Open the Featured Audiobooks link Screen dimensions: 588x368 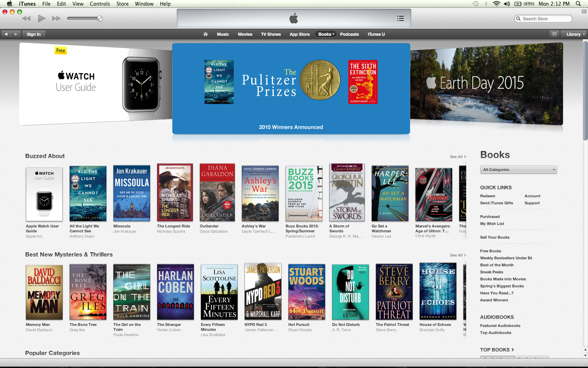click(500, 326)
